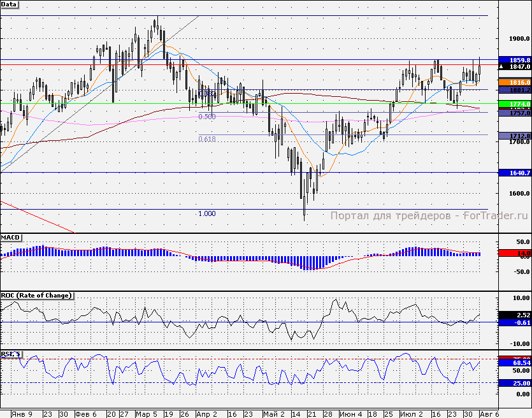532x418 pixels.
Task: Click the 0.618 Fibonacci level label
Action: [206, 139]
